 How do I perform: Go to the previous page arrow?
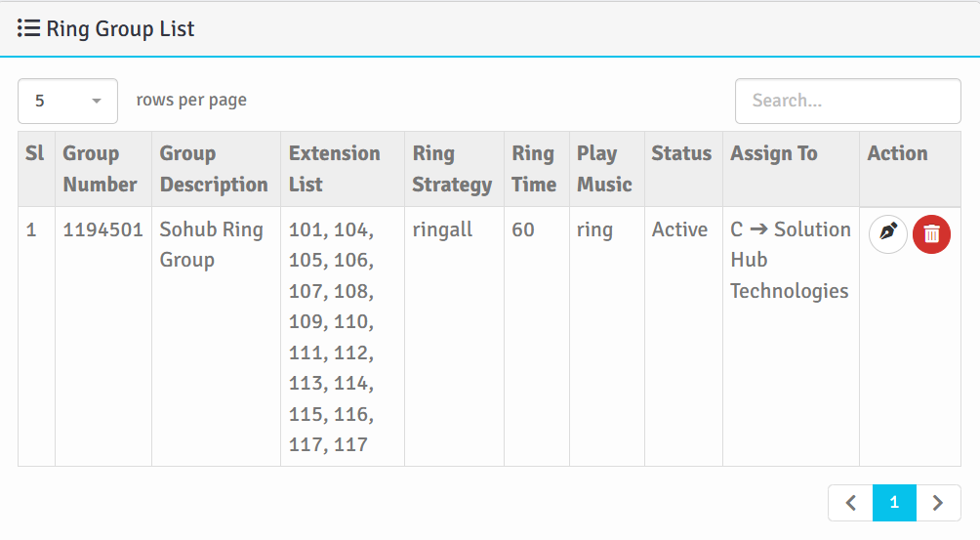tap(850, 503)
